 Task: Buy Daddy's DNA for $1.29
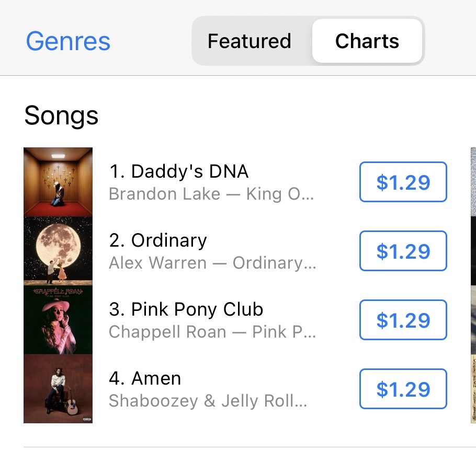(x=403, y=182)
